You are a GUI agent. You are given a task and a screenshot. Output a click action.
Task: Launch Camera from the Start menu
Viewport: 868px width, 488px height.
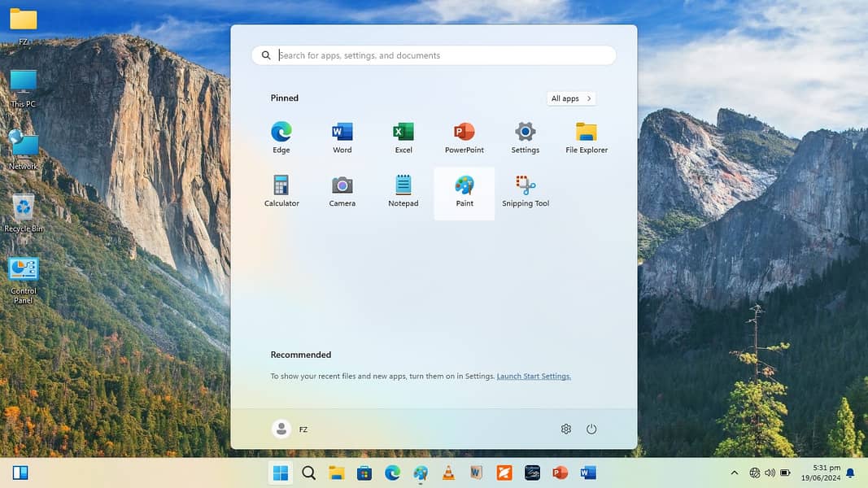coord(342,191)
